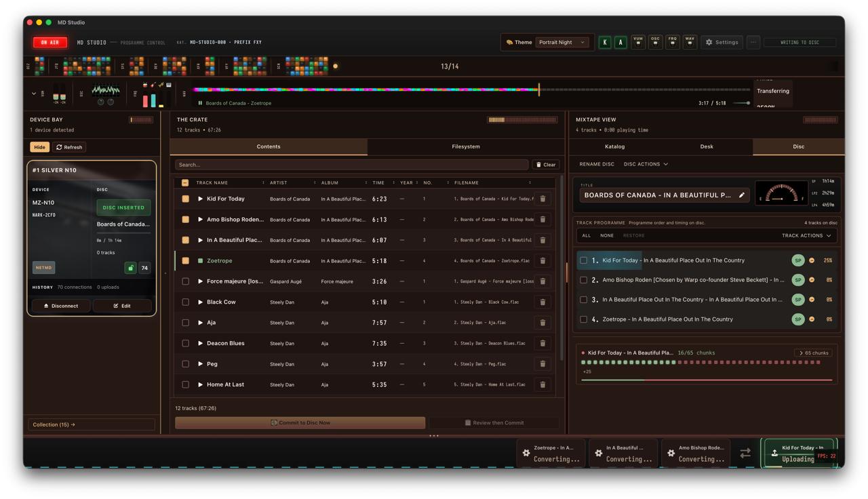This screenshot has height=499, width=868.
Task: Click in the crate Search field
Action: [351, 165]
